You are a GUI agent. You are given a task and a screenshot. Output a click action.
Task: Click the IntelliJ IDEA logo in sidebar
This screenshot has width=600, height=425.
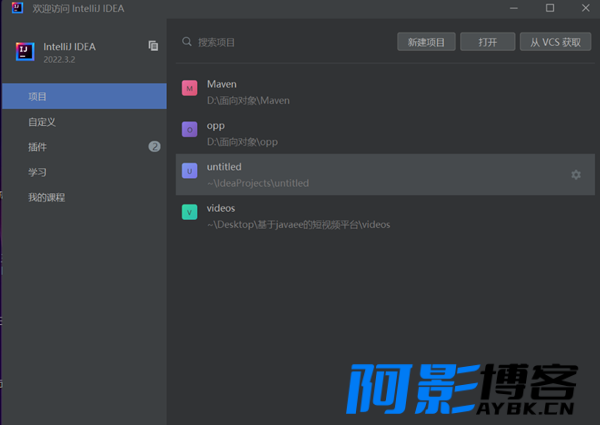(x=25, y=52)
